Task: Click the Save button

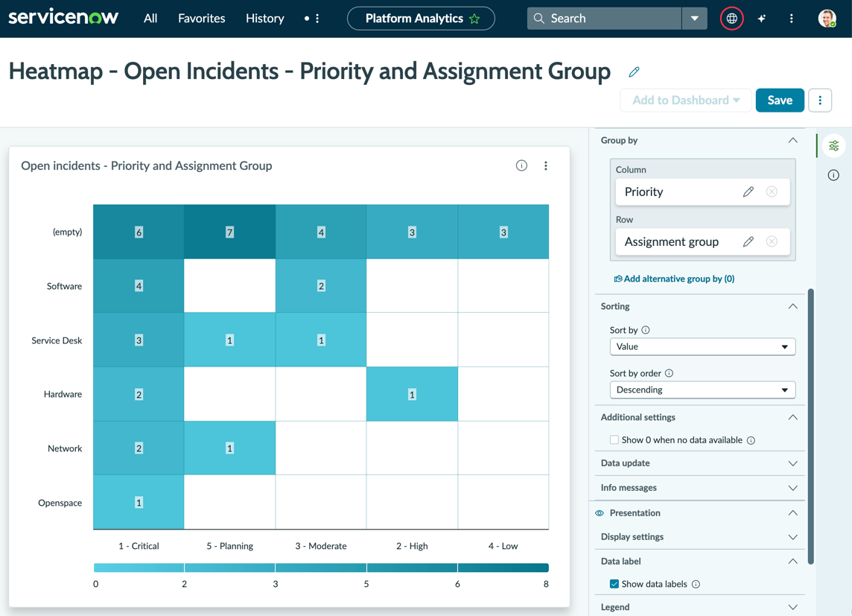Action: pyautogui.click(x=780, y=101)
